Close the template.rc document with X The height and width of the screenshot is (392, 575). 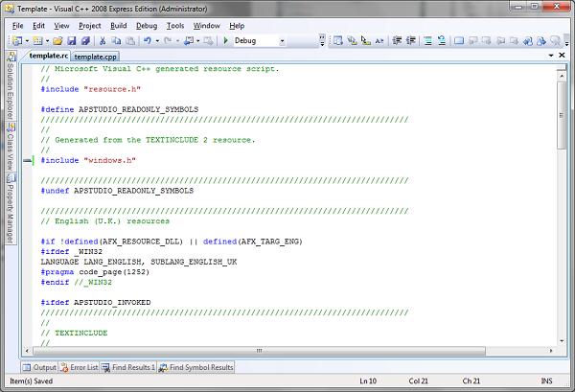[562, 55]
